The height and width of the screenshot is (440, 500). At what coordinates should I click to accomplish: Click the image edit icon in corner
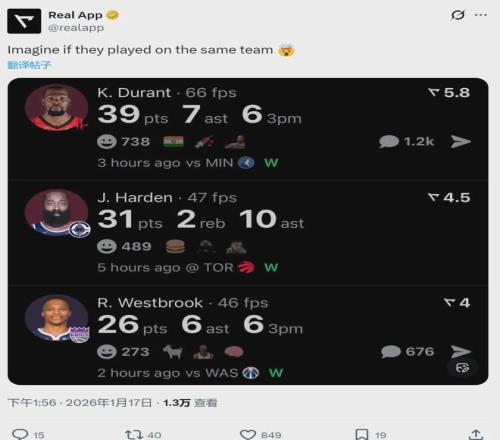click(463, 368)
